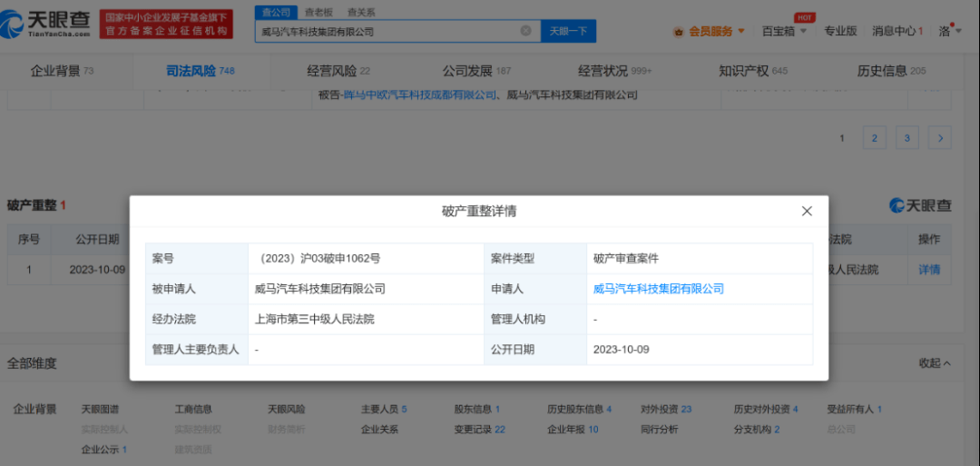Click the TianYanCha logo
980x466 pixels.
[45, 25]
